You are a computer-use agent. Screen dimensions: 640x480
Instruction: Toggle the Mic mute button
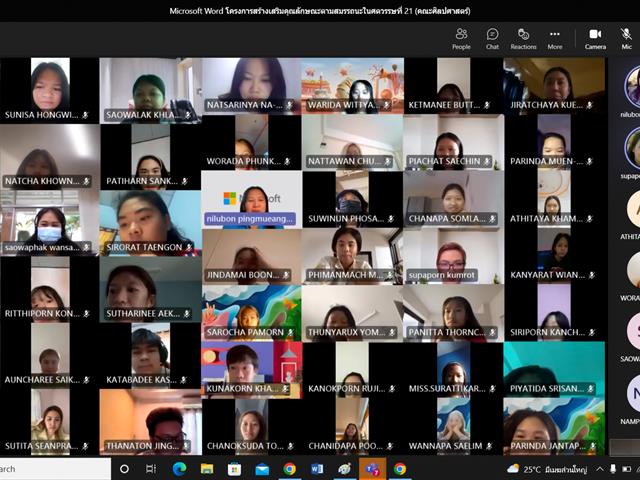[626, 39]
